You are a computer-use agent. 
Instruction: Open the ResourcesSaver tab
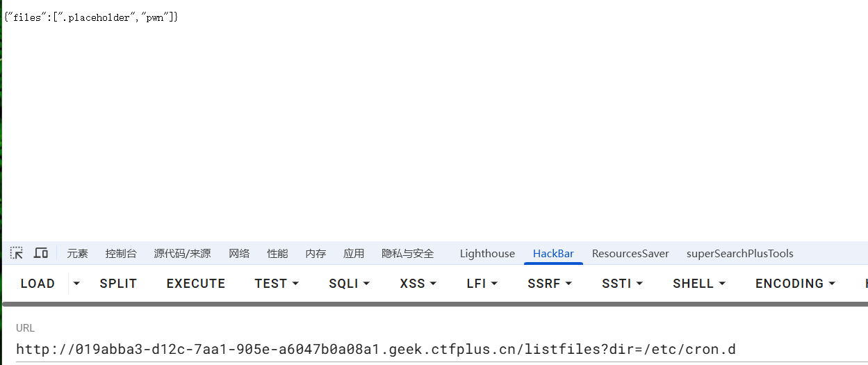click(630, 254)
